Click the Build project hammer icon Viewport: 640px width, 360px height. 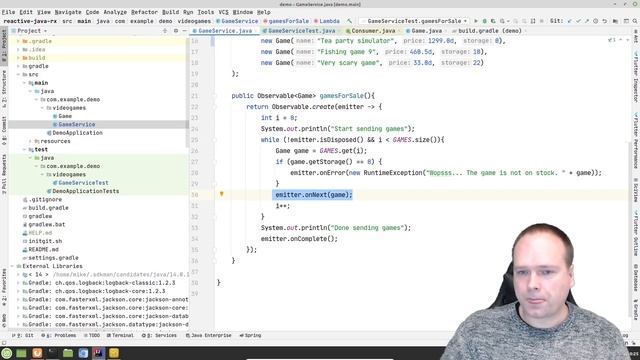pyautogui.click(x=349, y=21)
